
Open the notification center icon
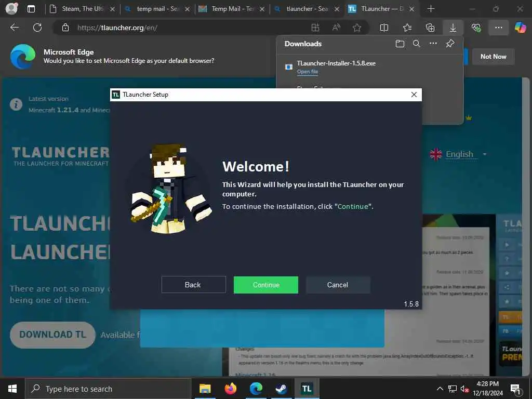(x=515, y=389)
